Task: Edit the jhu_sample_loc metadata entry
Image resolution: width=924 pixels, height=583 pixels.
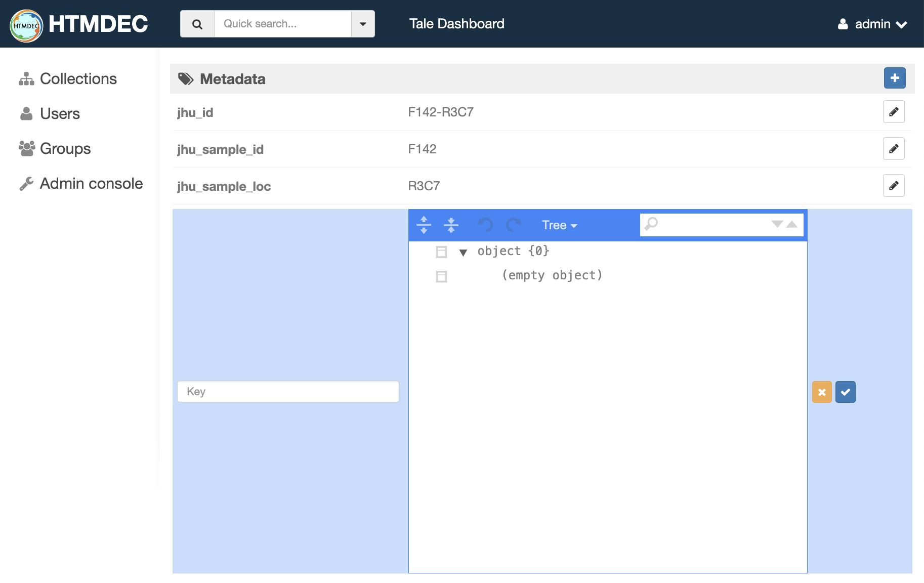Action: click(893, 186)
